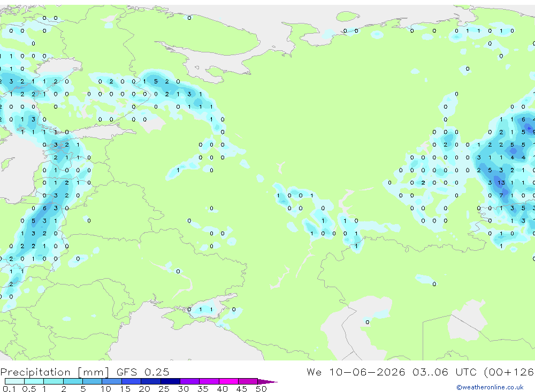The image size is (535, 392).
Task: Click the legend swatch between 2 and 5
Action: (73, 381)
